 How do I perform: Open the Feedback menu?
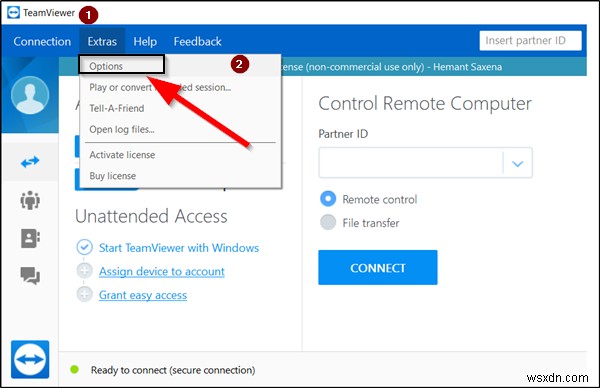197,41
